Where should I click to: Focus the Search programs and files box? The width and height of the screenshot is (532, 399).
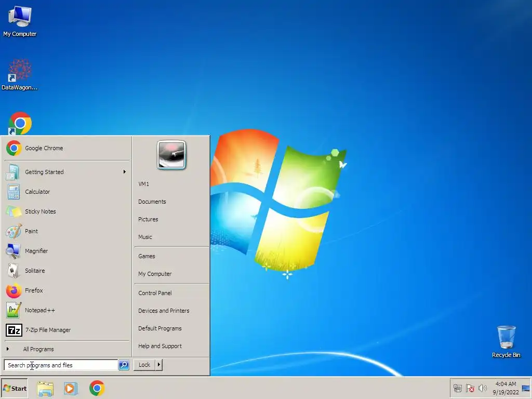pos(61,365)
